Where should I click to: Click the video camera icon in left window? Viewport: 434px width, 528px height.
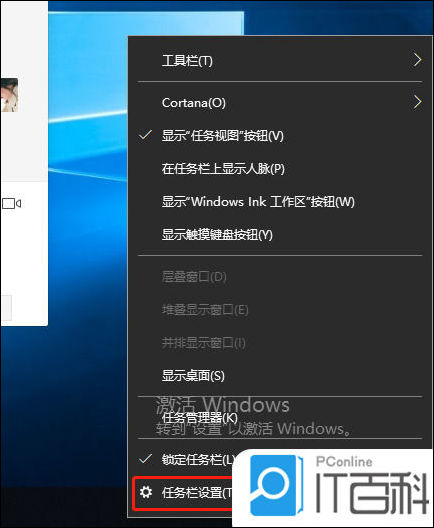click(11, 203)
